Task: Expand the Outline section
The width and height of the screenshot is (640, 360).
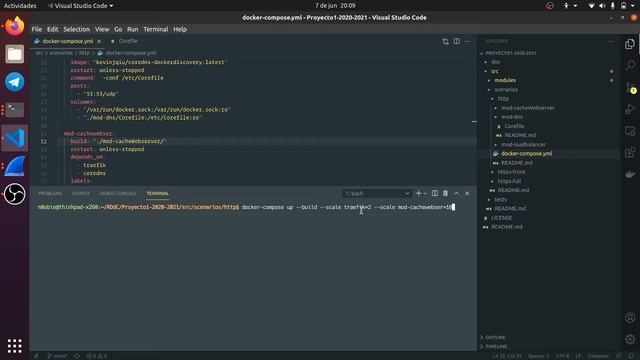Action: [x=495, y=337]
